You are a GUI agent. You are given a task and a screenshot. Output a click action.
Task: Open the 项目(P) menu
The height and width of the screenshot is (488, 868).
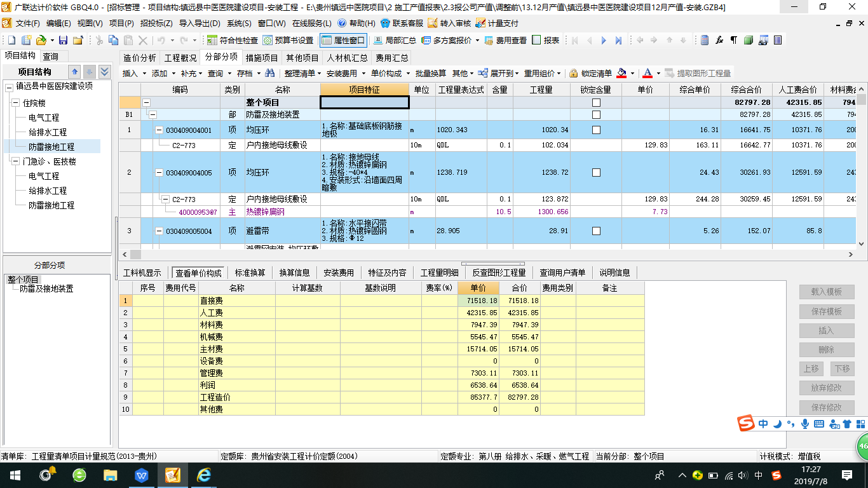(x=121, y=24)
